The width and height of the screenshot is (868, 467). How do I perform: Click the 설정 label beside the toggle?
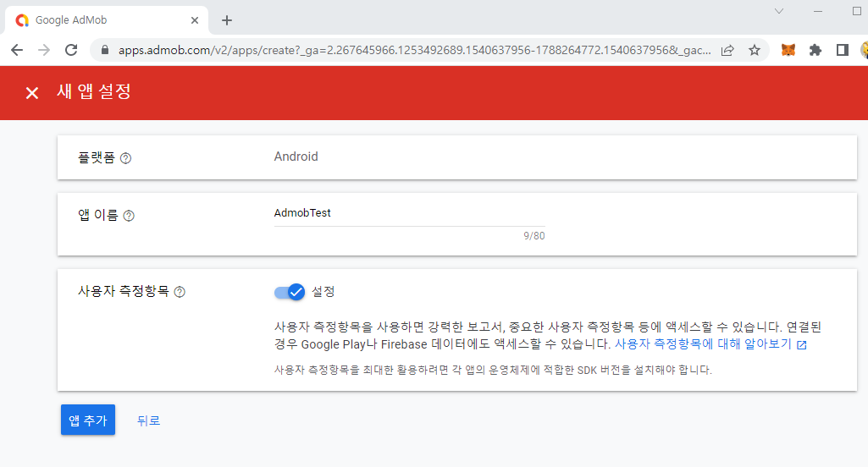point(323,292)
